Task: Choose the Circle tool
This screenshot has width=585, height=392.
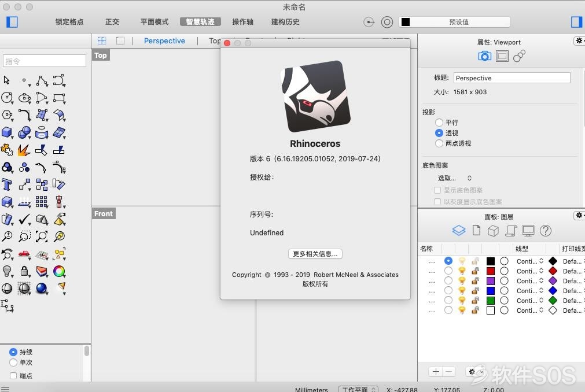Action: pyautogui.click(x=7, y=98)
